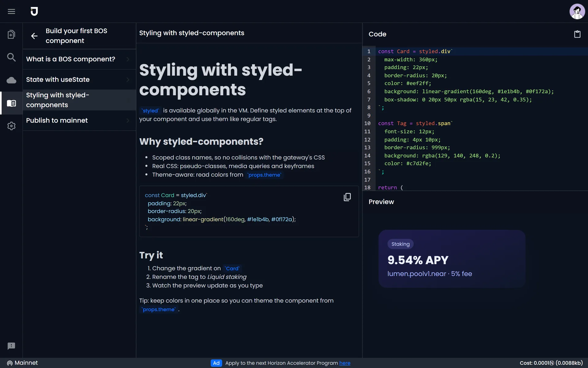Open the settings gear sidebar icon
588x368 pixels.
pyautogui.click(x=11, y=126)
